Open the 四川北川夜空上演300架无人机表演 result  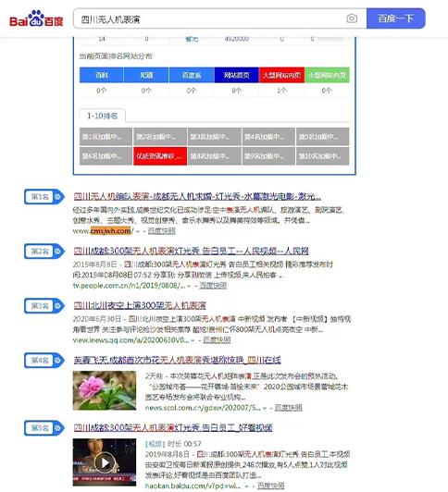coord(140,305)
